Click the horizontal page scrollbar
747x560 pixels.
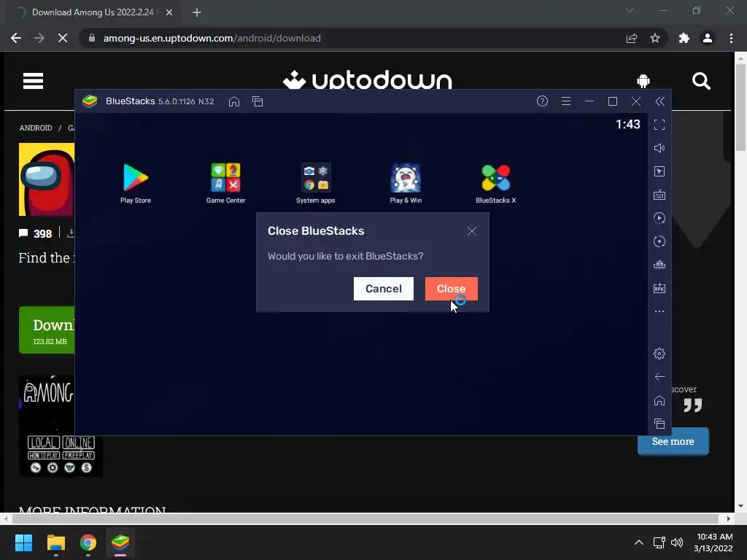(x=365, y=518)
